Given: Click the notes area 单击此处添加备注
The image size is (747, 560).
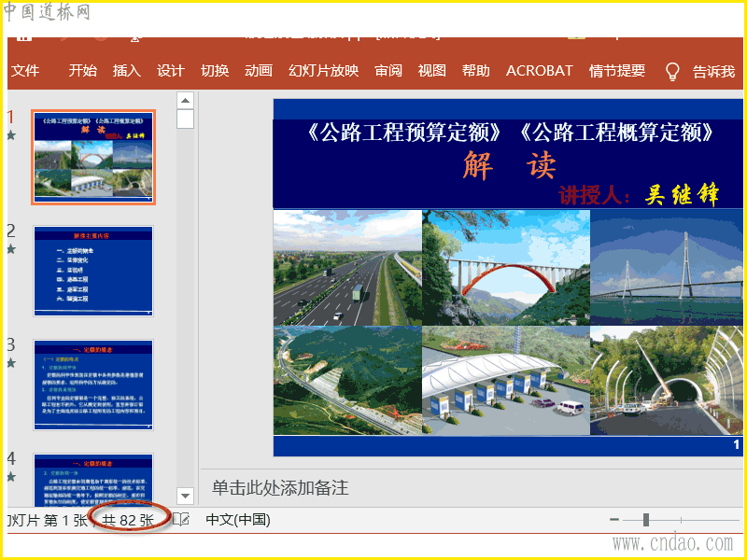Looking at the screenshot, I should (281, 488).
